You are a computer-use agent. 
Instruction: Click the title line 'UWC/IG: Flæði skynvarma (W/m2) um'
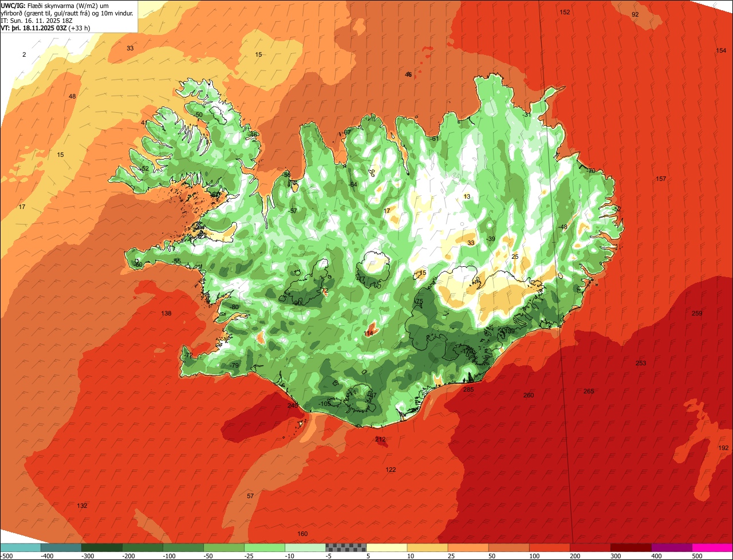55,5
